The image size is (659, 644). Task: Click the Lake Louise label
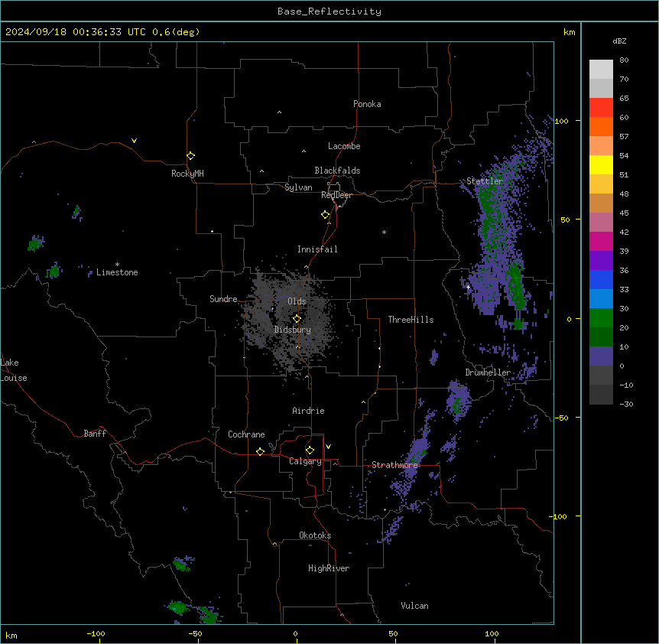point(14,370)
